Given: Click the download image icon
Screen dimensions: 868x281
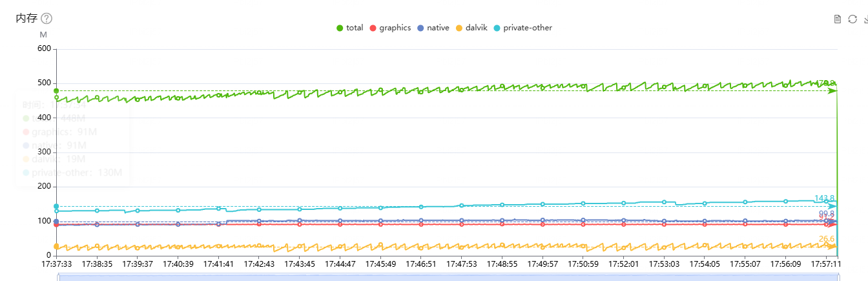Looking at the screenshot, I should (865, 19).
